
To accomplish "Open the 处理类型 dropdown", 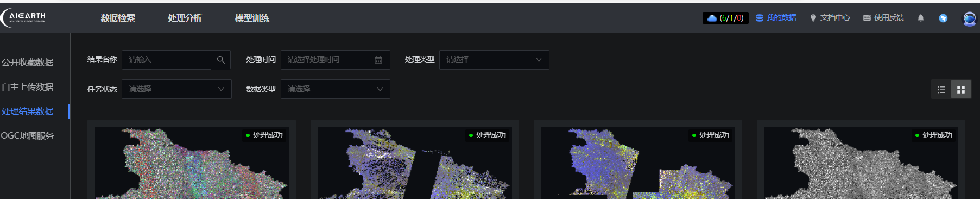I will (x=494, y=60).
